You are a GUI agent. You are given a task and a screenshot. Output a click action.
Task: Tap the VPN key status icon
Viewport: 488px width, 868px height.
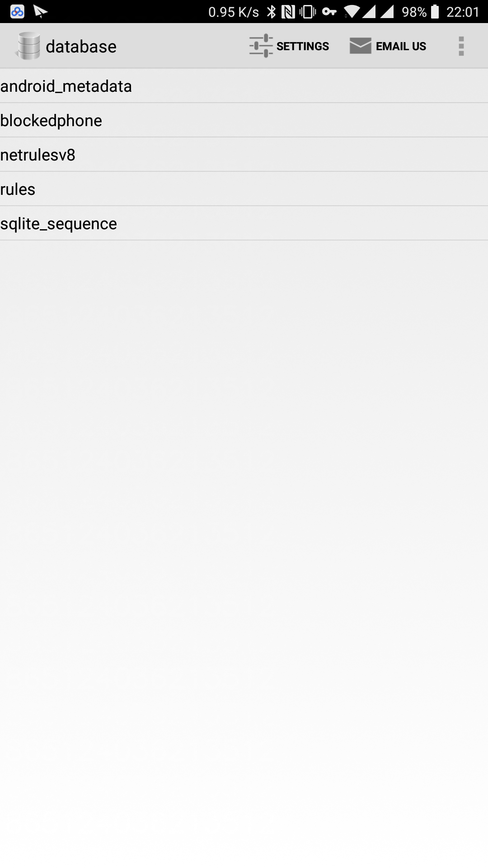point(329,12)
